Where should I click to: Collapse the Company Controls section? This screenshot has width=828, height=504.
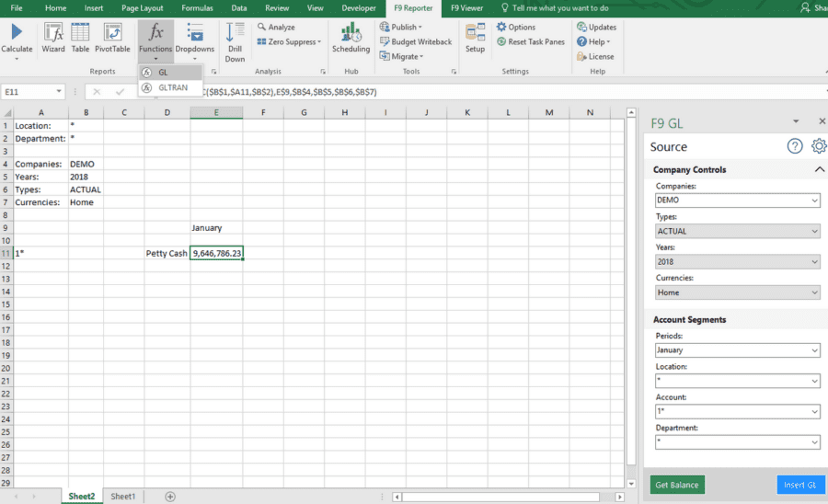819,169
